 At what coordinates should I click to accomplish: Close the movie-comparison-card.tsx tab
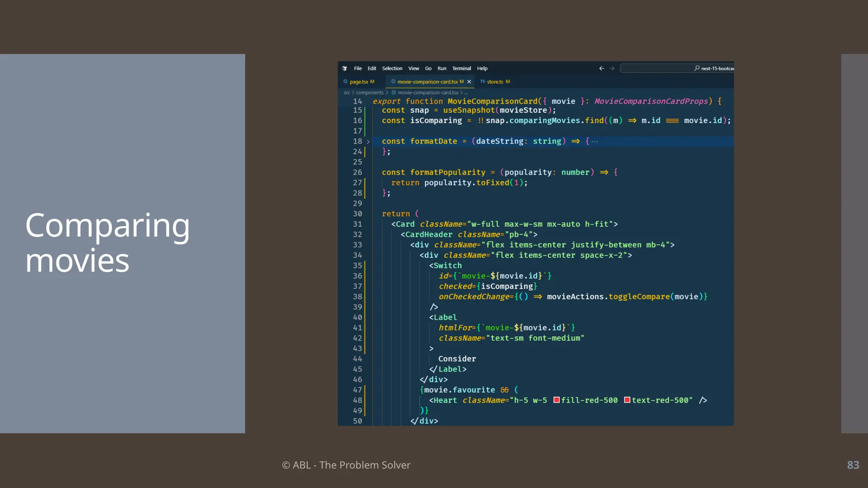(469, 82)
